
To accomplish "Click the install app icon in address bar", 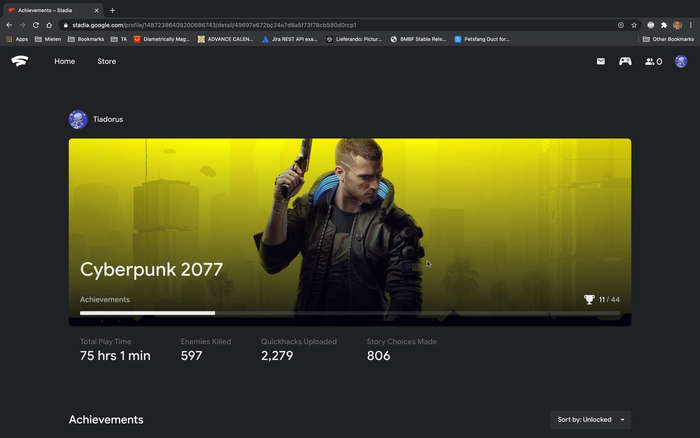I will point(621,25).
